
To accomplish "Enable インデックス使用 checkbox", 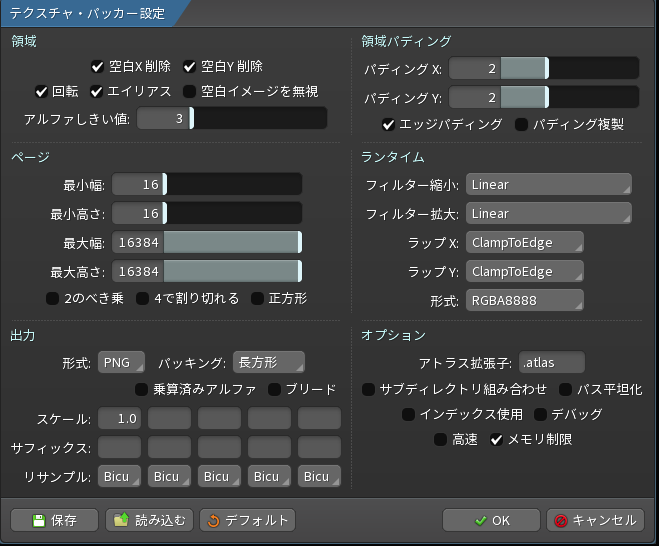I will click(x=408, y=414).
